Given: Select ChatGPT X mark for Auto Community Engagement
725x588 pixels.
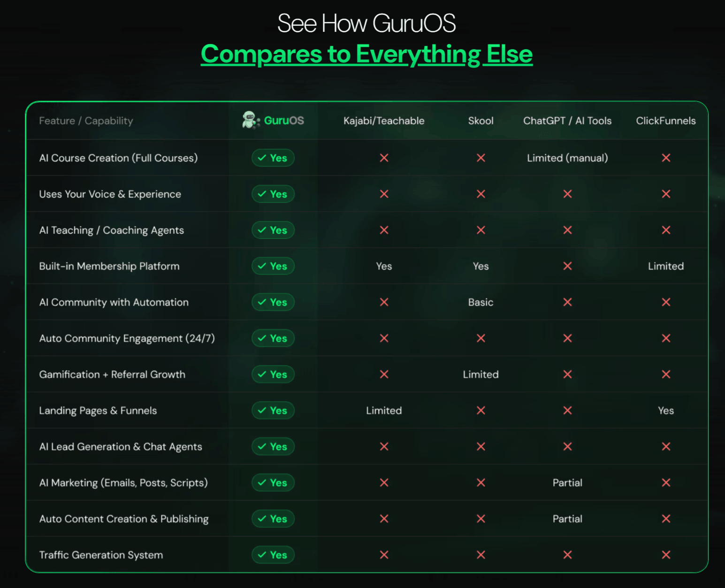Looking at the screenshot, I should pyautogui.click(x=567, y=338).
